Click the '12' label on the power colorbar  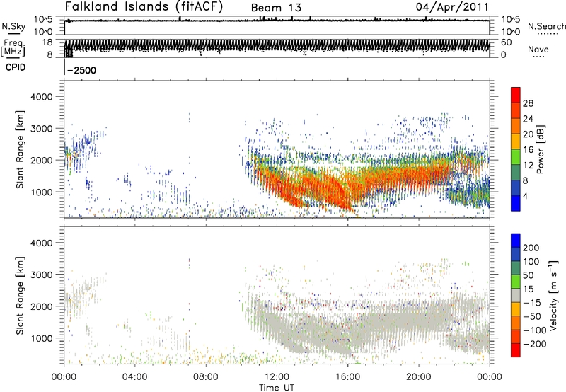coord(528,166)
